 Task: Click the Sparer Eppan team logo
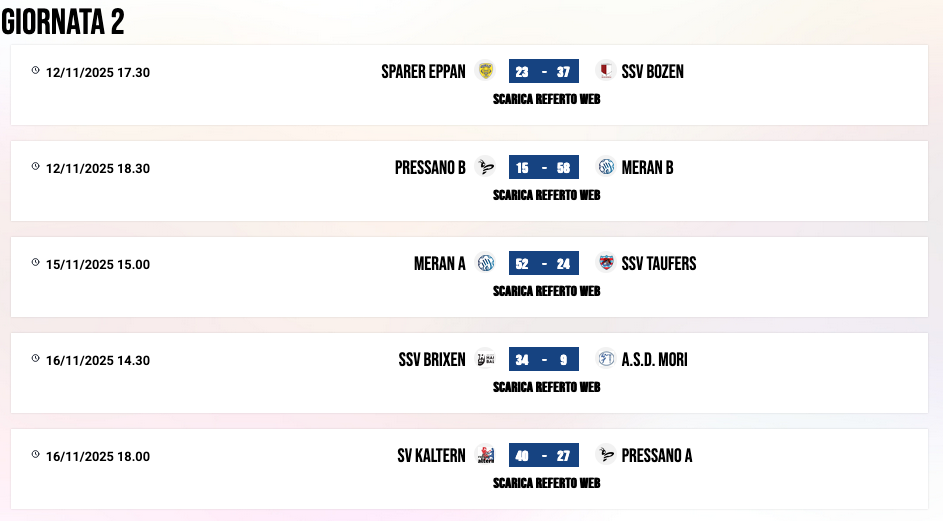486,70
